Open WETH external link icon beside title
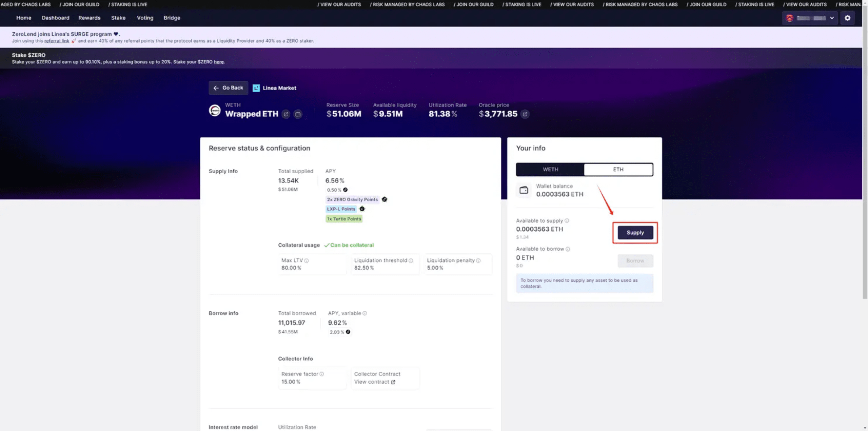 coord(286,114)
